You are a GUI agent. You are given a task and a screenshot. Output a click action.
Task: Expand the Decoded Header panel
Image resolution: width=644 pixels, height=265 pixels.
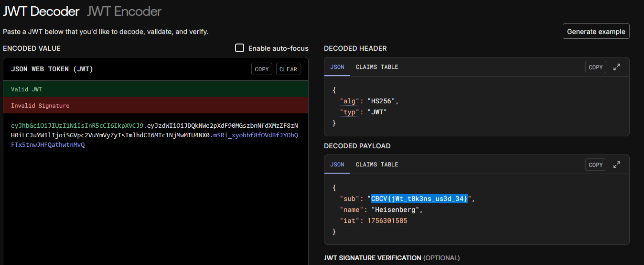pos(617,67)
